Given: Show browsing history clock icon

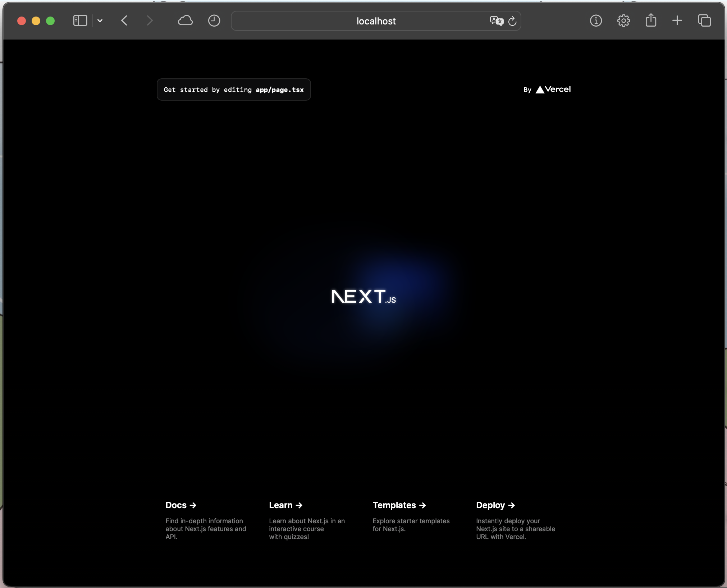Looking at the screenshot, I should 214,20.
